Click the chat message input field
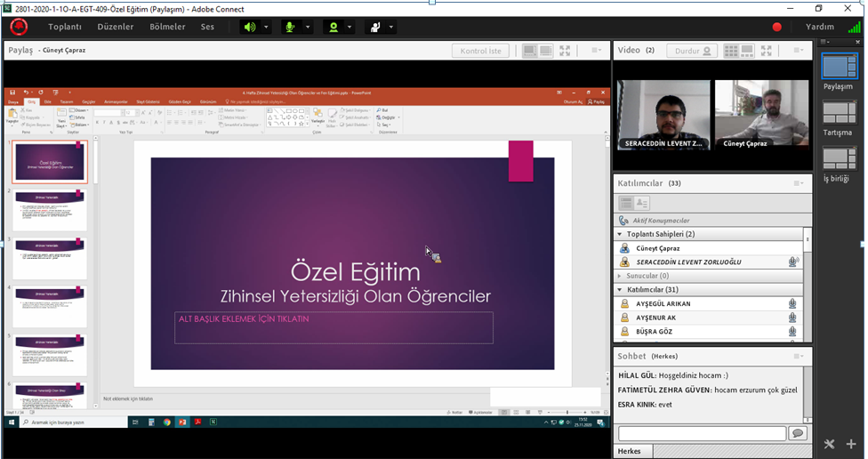 (x=702, y=433)
